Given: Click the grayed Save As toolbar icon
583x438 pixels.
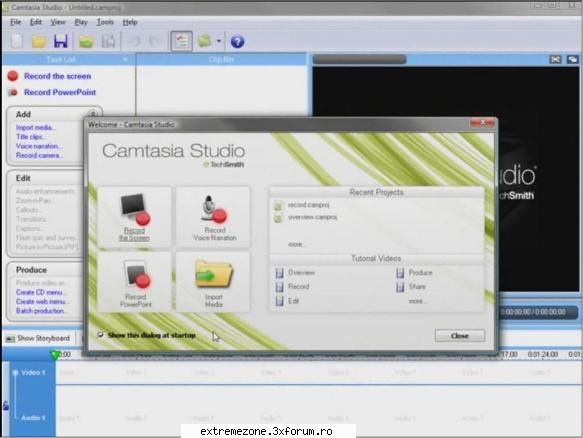Looking at the screenshot, I should click(109, 41).
